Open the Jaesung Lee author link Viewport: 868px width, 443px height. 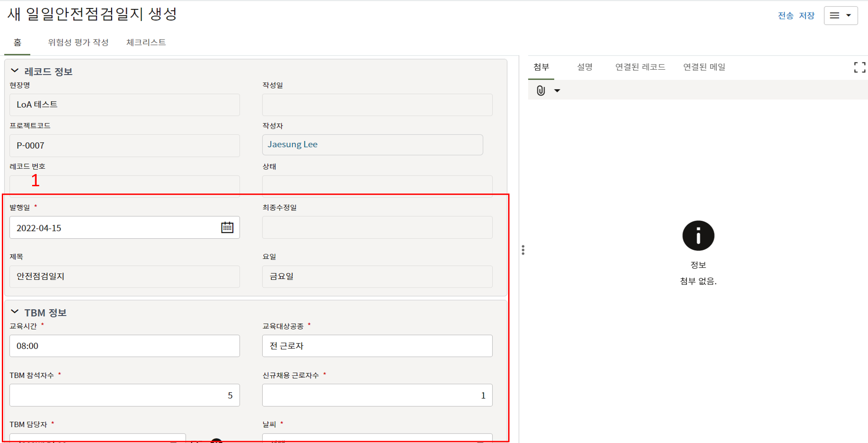click(292, 145)
